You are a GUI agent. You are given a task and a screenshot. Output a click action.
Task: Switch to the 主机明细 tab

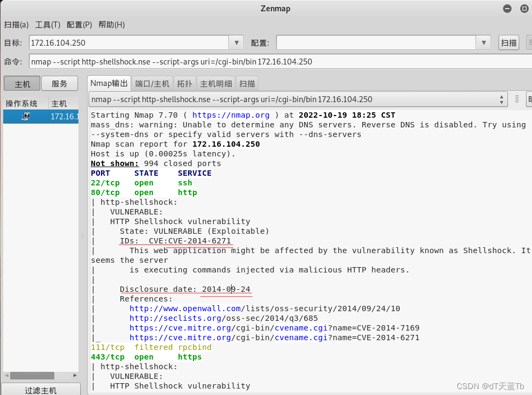(216, 84)
